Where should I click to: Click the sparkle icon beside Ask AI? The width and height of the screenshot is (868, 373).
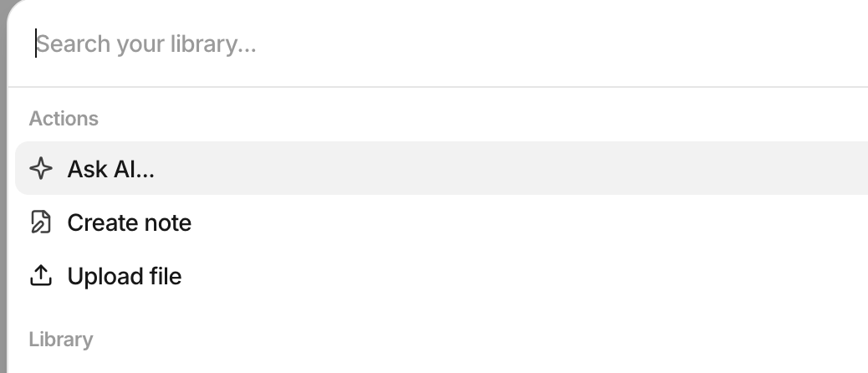[x=40, y=168]
